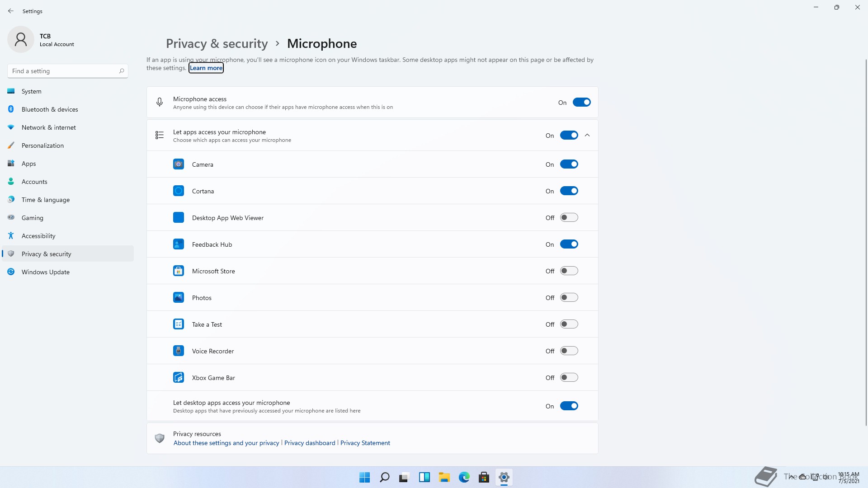Toggle Let desktop apps access your microphone

click(x=569, y=406)
